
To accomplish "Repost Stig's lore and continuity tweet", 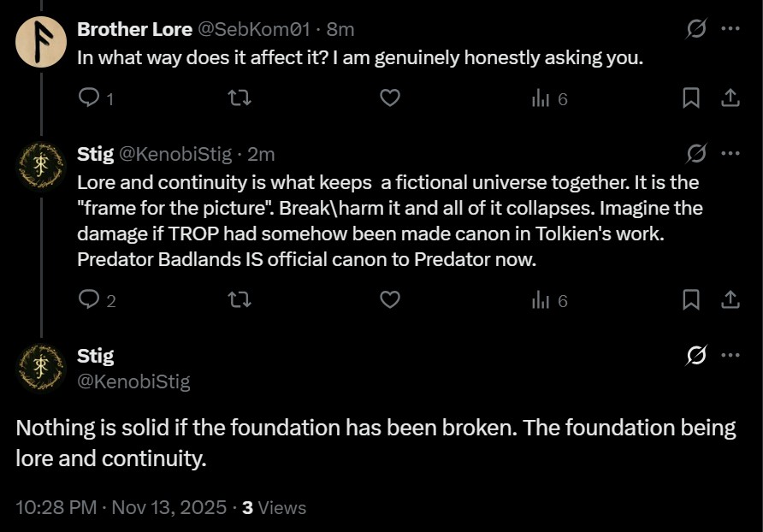I will tap(240, 300).
